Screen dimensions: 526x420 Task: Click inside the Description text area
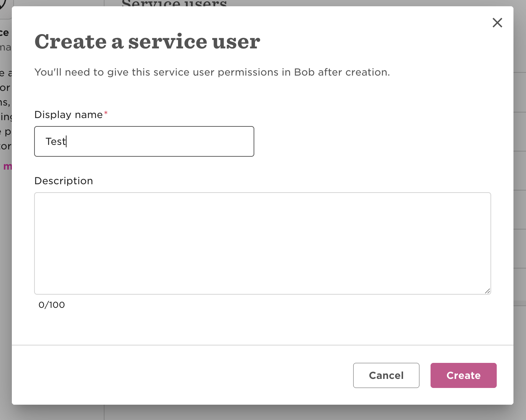tap(262, 243)
